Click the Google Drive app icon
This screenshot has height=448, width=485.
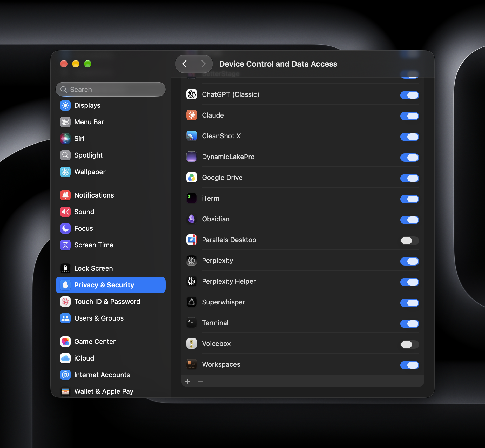(192, 177)
